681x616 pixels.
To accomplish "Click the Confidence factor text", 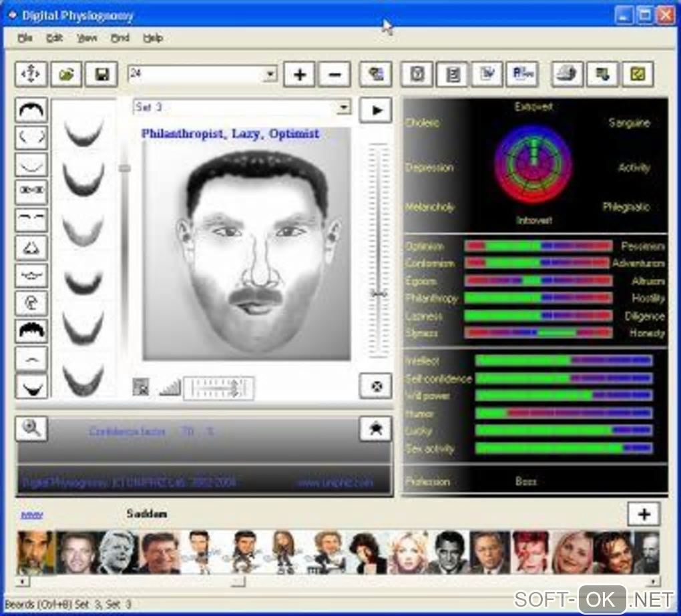I will (128, 432).
